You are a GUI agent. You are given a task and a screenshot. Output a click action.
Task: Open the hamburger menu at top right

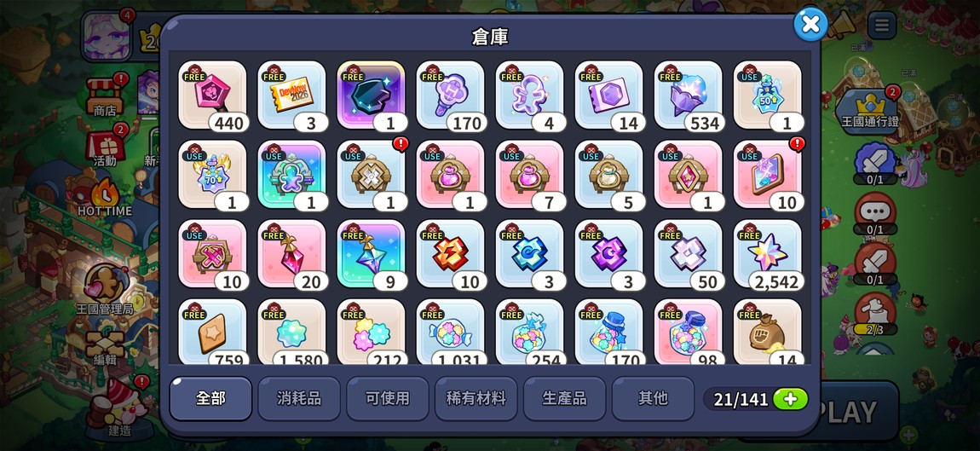point(882,26)
